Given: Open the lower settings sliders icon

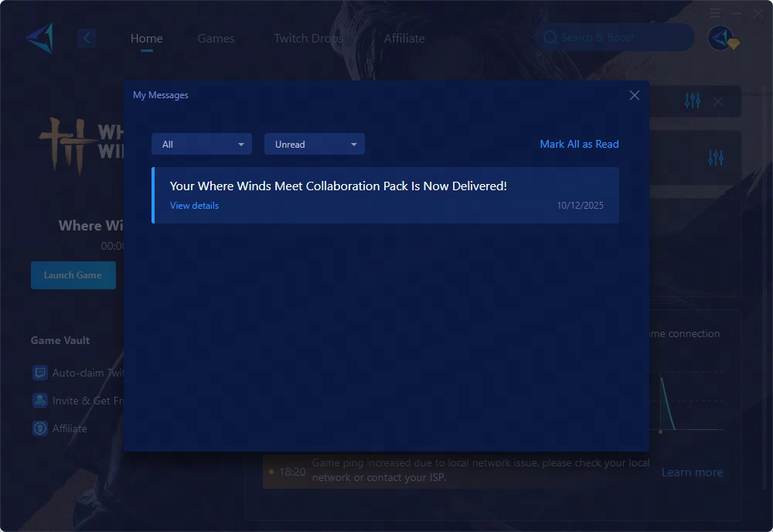Looking at the screenshot, I should click(x=716, y=157).
